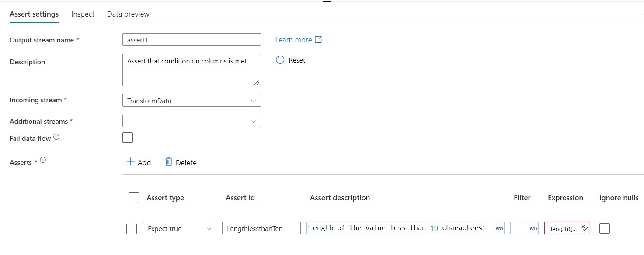The image size is (644, 255).
Task: Switch to the Inspect tab
Action: (83, 14)
